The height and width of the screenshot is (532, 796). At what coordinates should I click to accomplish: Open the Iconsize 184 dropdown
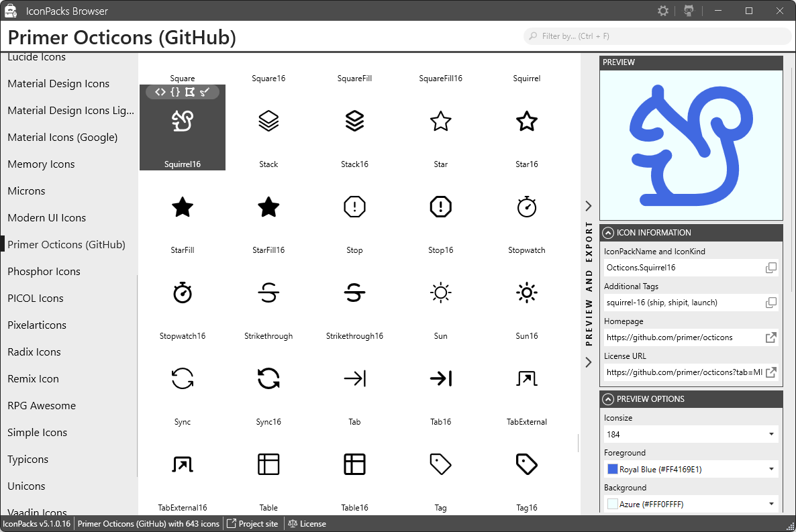coord(691,435)
